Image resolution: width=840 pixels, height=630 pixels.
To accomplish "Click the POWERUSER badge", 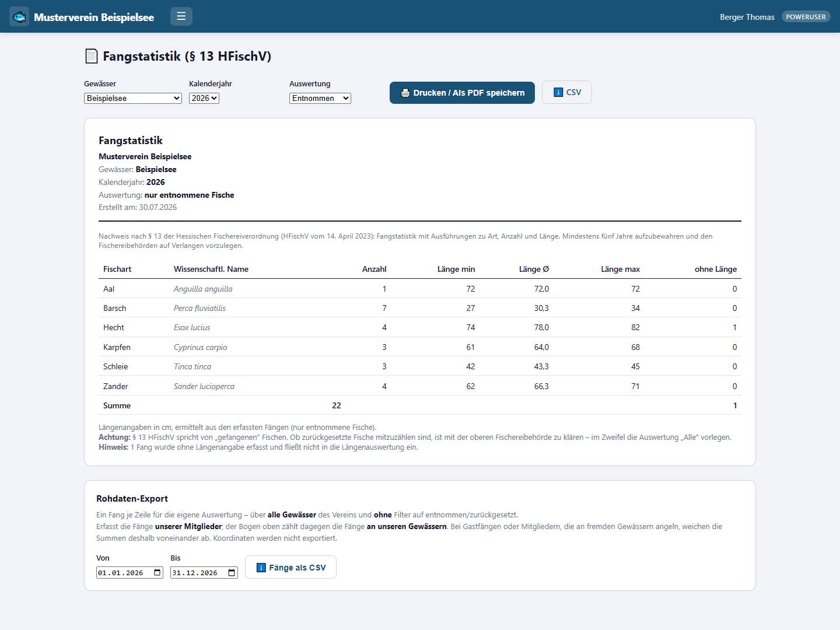I will tap(806, 17).
